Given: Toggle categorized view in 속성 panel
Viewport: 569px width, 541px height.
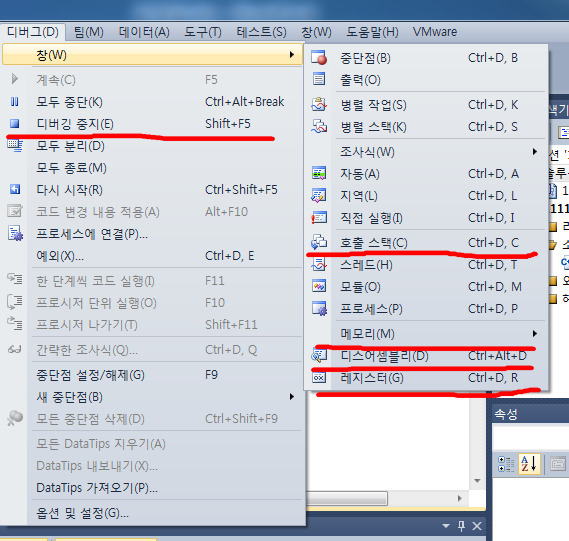Looking at the screenshot, I should click(x=506, y=464).
